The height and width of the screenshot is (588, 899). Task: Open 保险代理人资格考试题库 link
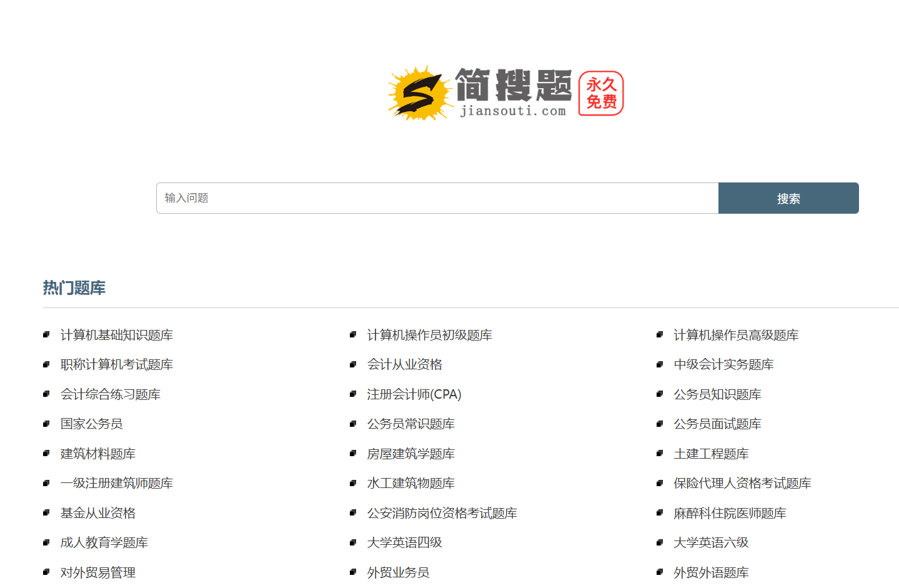click(x=743, y=483)
